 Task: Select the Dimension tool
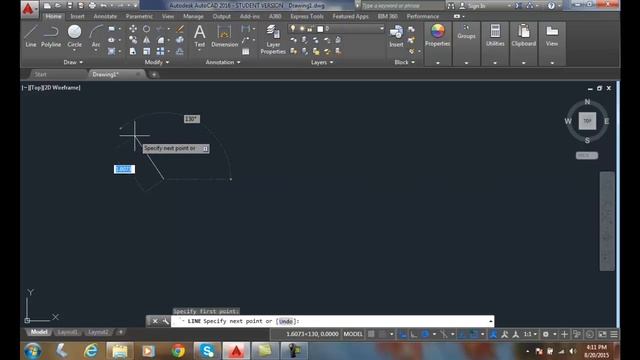point(224,36)
